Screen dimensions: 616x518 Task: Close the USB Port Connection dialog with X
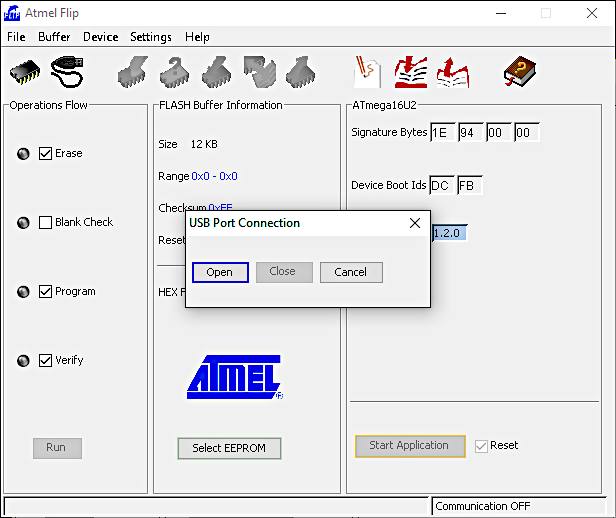pyautogui.click(x=415, y=223)
